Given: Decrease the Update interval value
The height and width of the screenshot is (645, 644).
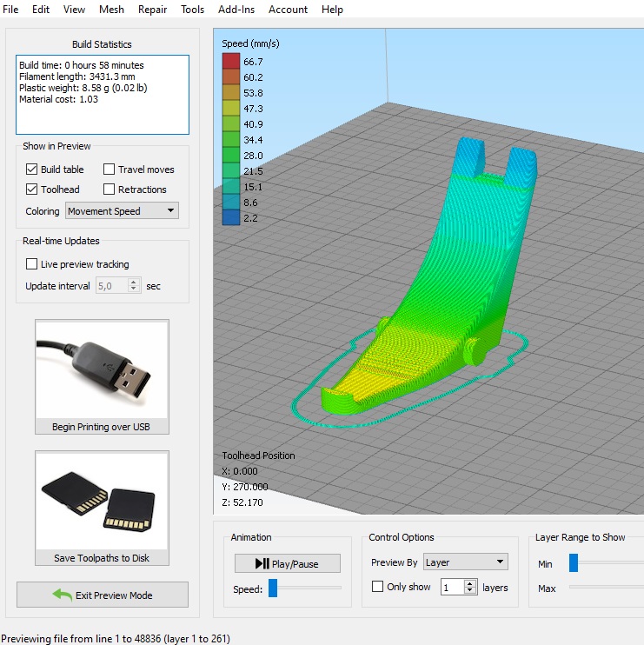Looking at the screenshot, I should tap(133, 289).
